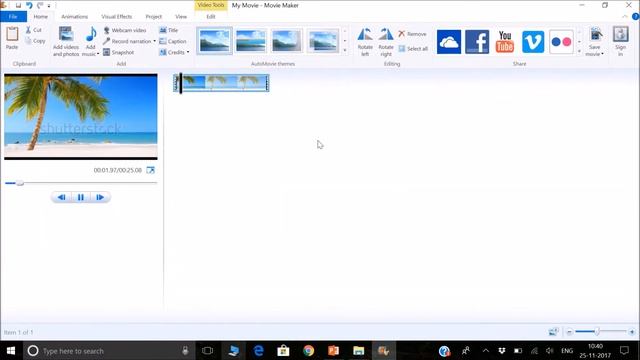Share movie to OneDrive
Image resolution: width=640 pixels, height=360 pixels.
tap(449, 42)
